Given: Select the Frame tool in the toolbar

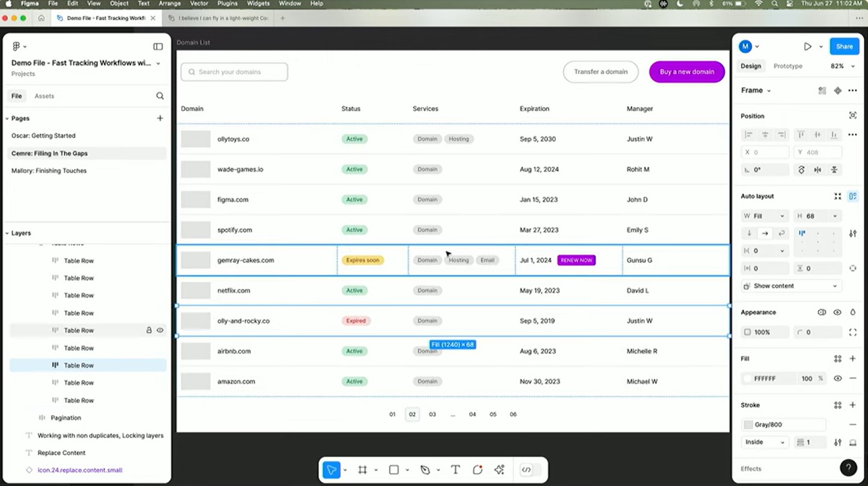Looking at the screenshot, I should pyautogui.click(x=362, y=470).
